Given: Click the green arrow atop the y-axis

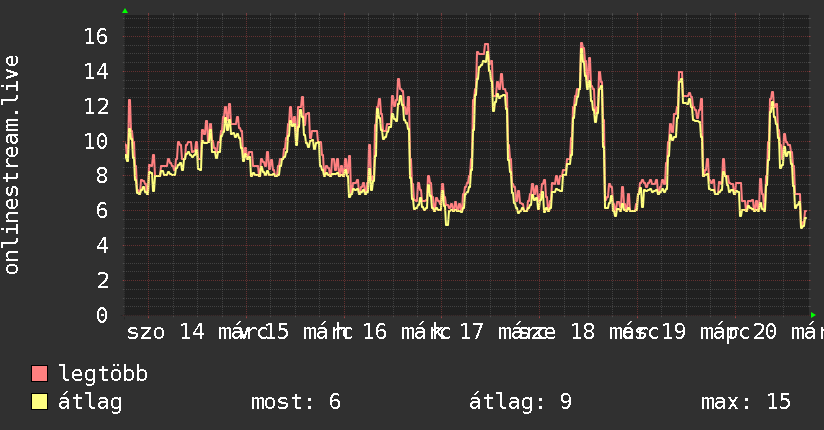Looking at the screenshot, I should point(125,11).
